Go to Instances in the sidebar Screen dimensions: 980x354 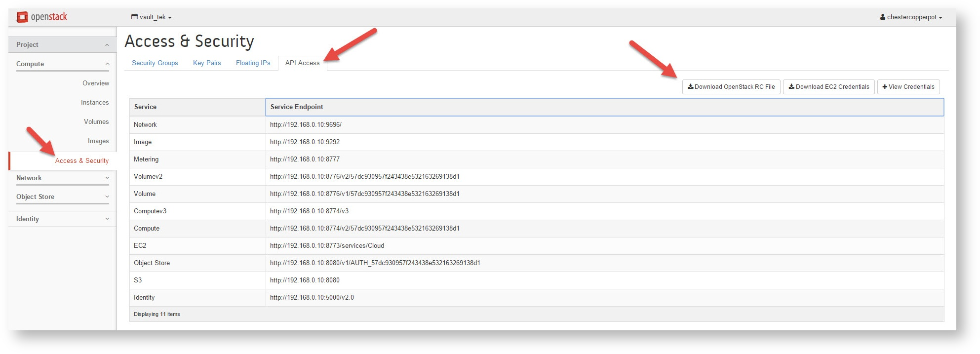(x=95, y=102)
